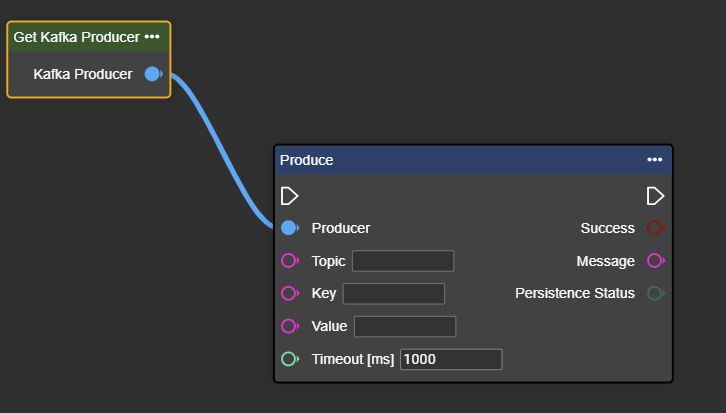Focus the Value text field
The width and height of the screenshot is (726, 413).
point(405,326)
